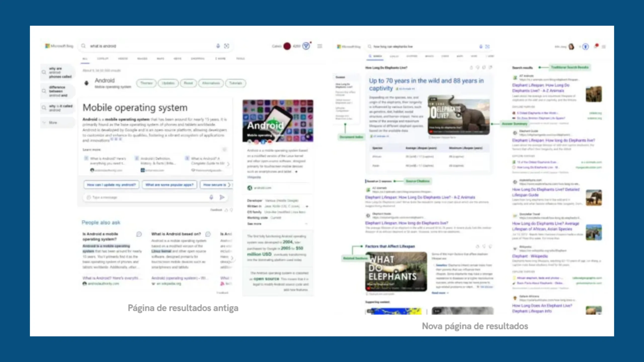This screenshot has height=362, width=644.
Task: Open 'Elephant Lifespan: How Long Do Elephants Live? - A-Z Animals' in Search results
Action: pos(541,88)
